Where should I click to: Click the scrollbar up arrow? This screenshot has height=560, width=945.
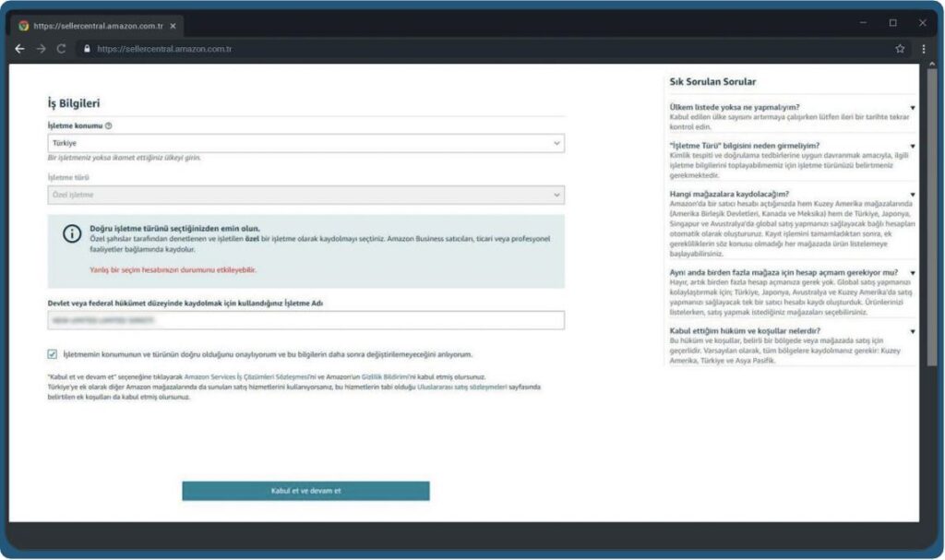tap(932, 64)
